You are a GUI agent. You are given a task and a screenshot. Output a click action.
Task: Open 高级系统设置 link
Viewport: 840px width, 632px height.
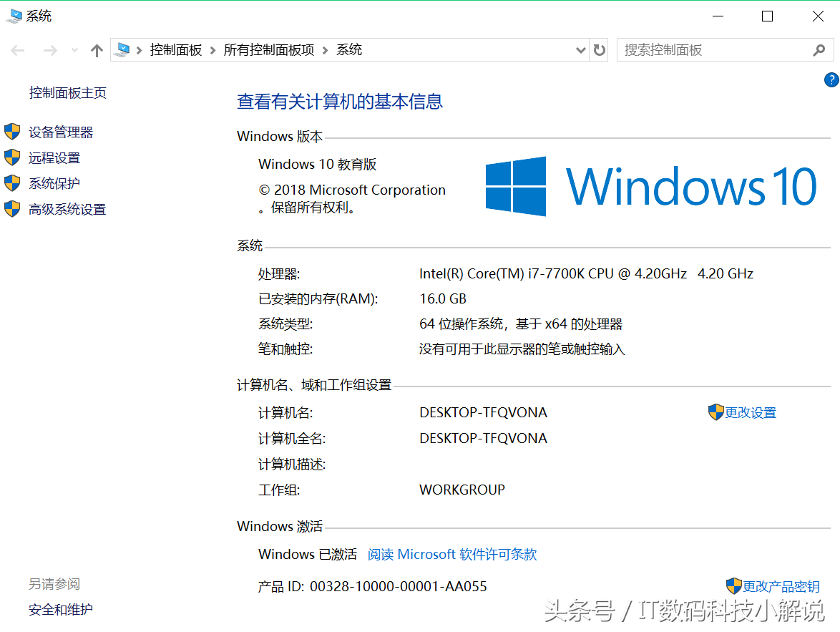click(67, 209)
